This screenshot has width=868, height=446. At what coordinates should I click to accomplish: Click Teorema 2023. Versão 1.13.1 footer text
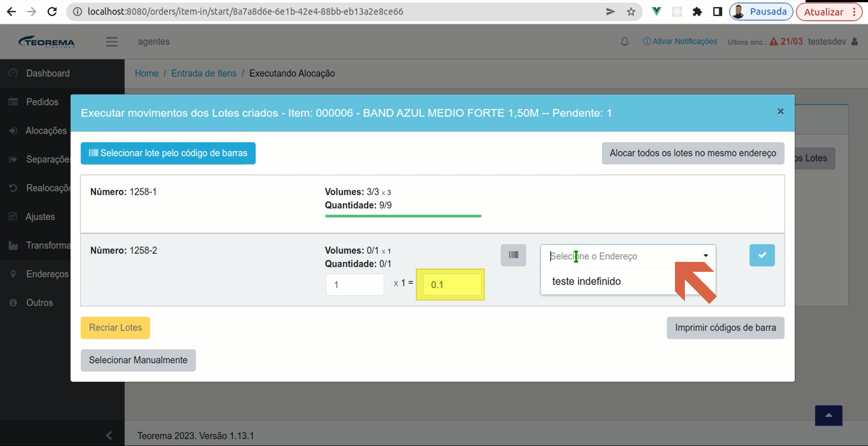(196, 436)
